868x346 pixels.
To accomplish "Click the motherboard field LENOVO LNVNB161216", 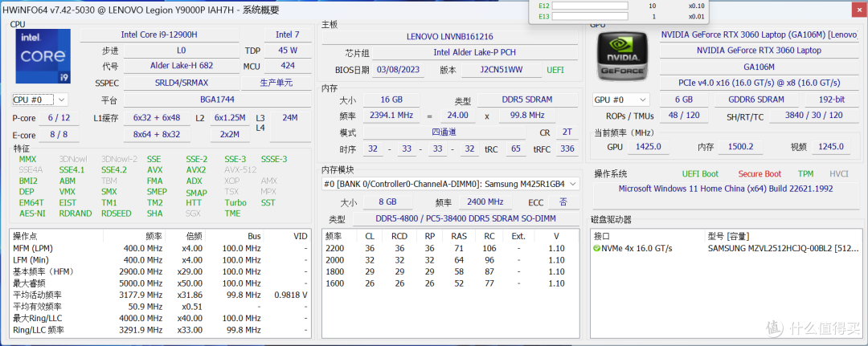I will (x=449, y=37).
